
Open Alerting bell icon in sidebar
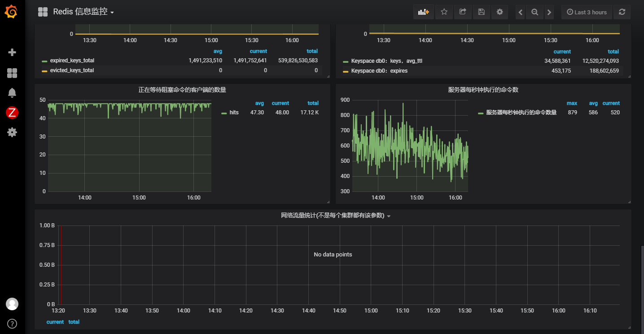point(12,93)
